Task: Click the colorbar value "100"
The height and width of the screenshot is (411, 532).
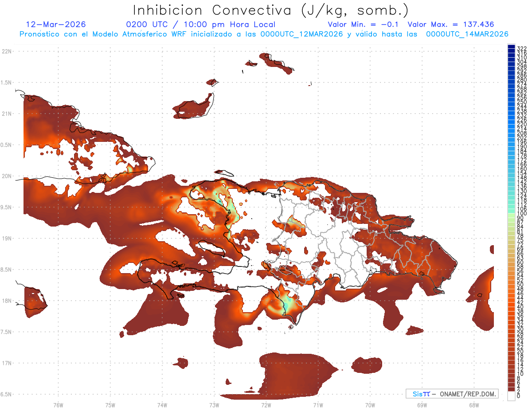Action: pos(522,214)
